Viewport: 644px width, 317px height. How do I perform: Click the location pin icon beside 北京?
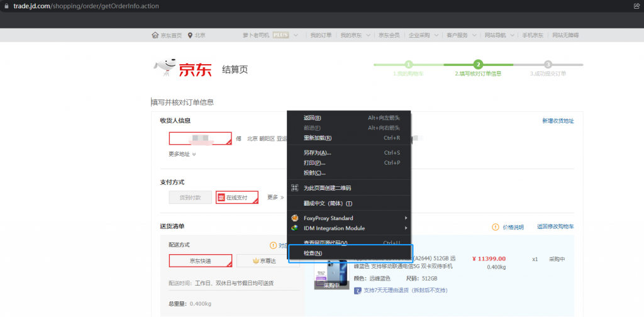pos(190,35)
